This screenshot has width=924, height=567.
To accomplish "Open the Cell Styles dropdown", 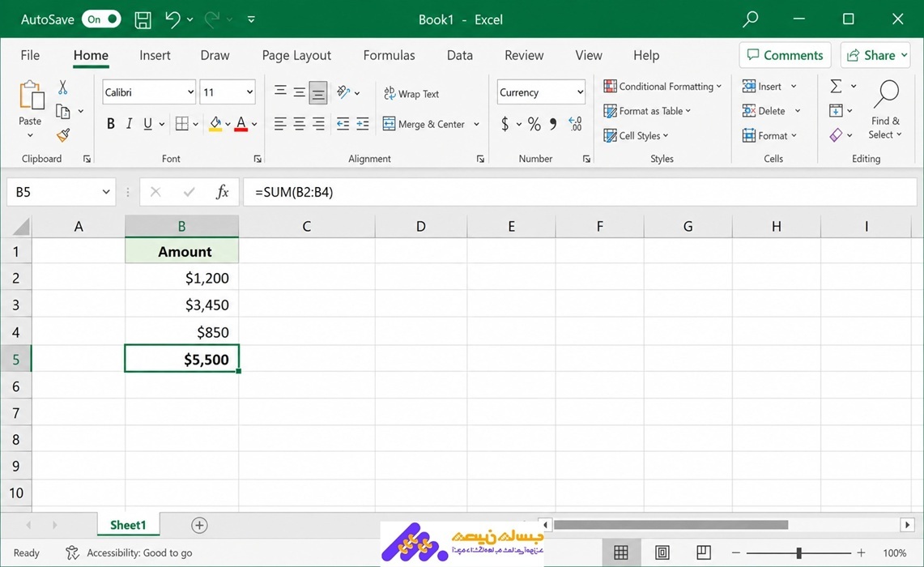I will [636, 135].
